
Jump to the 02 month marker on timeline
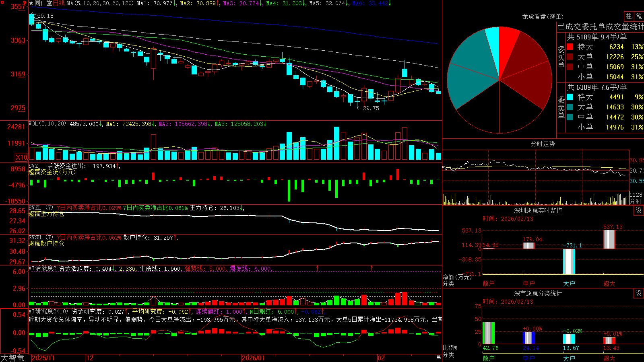point(381,358)
